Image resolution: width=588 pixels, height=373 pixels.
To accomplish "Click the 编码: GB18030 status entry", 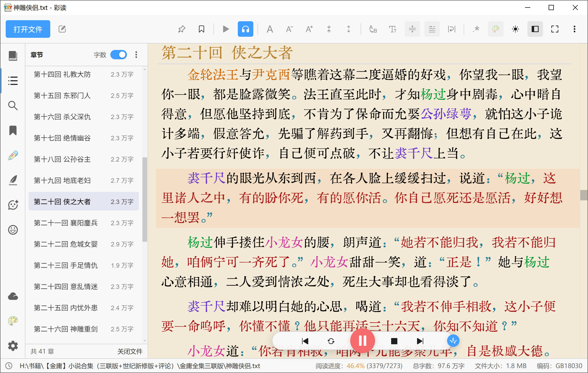I will pos(560,366).
